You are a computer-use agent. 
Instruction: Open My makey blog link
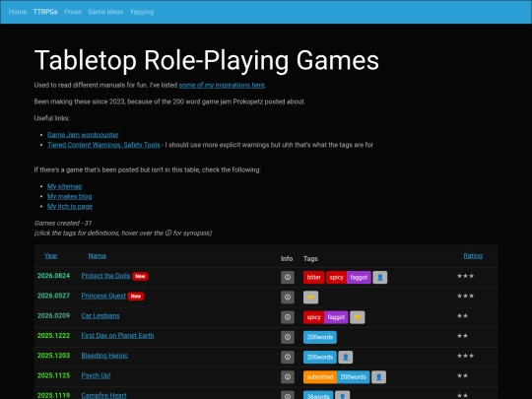[70, 196]
